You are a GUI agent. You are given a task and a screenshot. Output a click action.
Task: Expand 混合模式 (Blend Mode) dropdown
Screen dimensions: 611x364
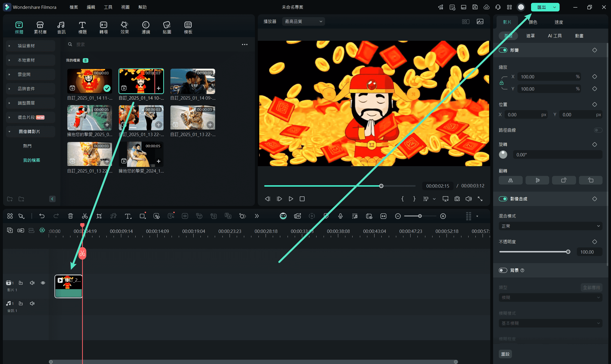tap(551, 226)
